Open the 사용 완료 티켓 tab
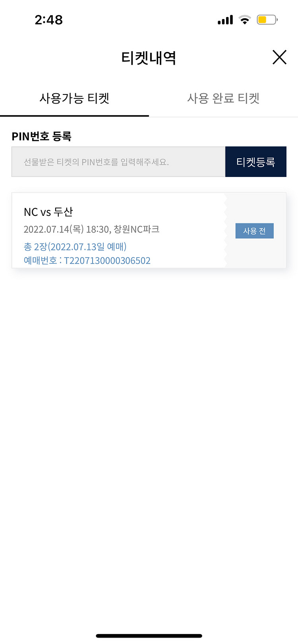The height and width of the screenshot is (644, 298). point(223,98)
